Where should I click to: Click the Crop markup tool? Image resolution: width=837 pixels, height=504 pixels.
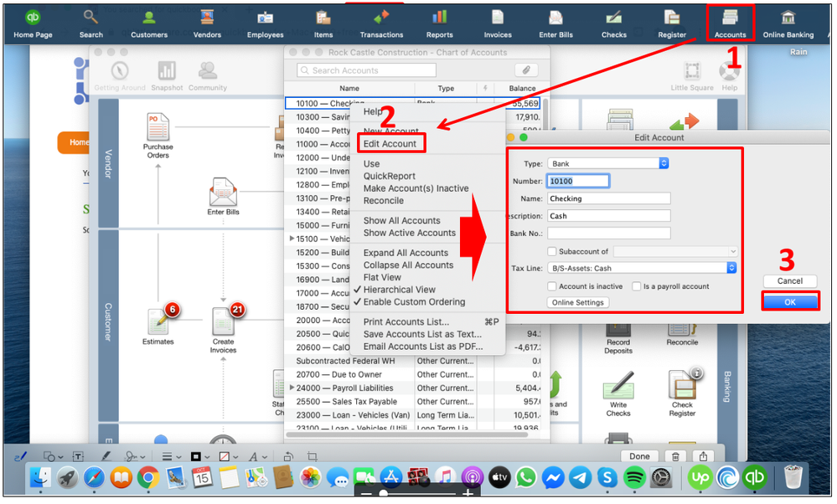[313, 456]
